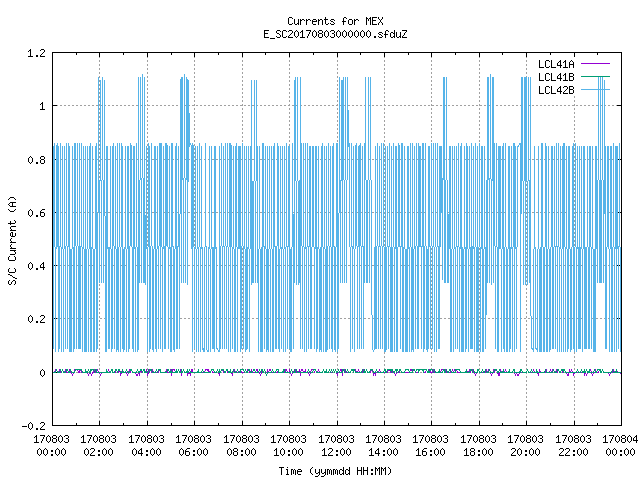Image resolution: width=640 pixels, height=480 pixels.
Task: Click the x-axis tick 170803 08:00
Action: click(x=241, y=446)
